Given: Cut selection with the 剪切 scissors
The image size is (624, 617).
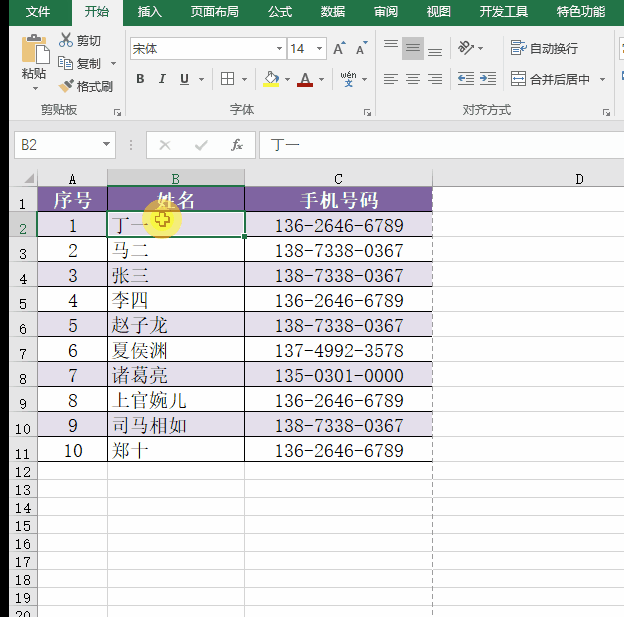Looking at the screenshot, I should tap(80, 40).
